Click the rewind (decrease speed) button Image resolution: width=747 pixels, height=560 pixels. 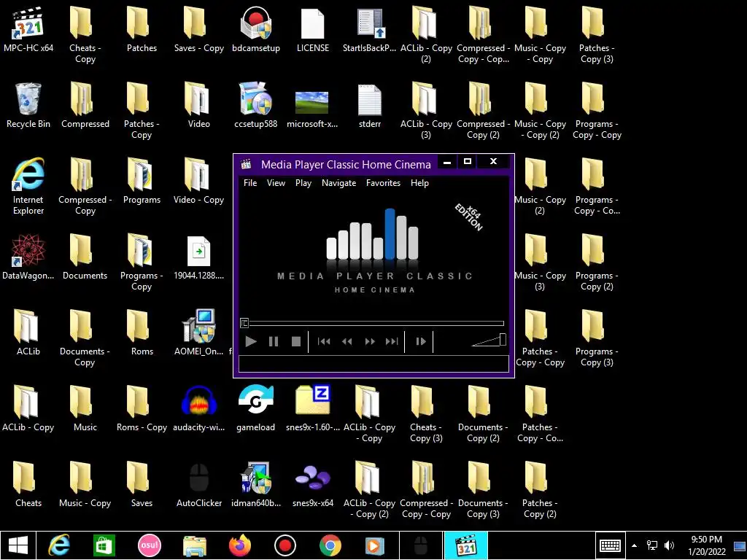pyautogui.click(x=347, y=341)
